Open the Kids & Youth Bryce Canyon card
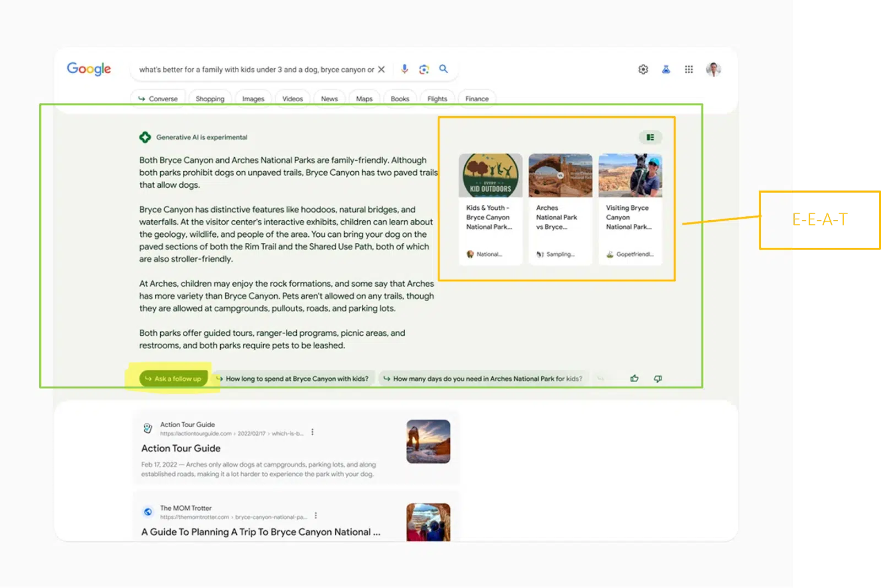881x588 pixels. tap(490, 209)
